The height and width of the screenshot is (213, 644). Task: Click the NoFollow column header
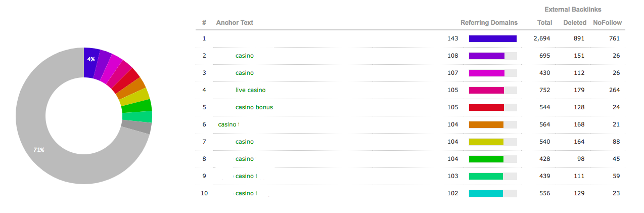[608, 23]
